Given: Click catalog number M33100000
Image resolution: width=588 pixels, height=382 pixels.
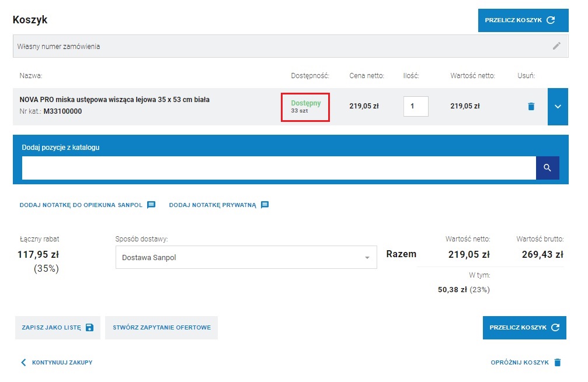Looking at the screenshot, I should point(62,111).
